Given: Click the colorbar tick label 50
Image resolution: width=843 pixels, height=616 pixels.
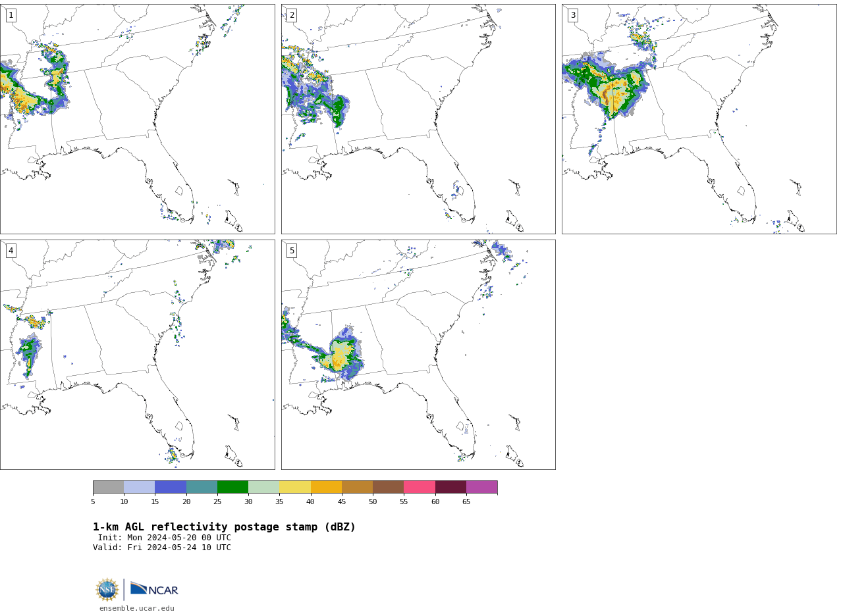Looking at the screenshot, I should tap(373, 502).
